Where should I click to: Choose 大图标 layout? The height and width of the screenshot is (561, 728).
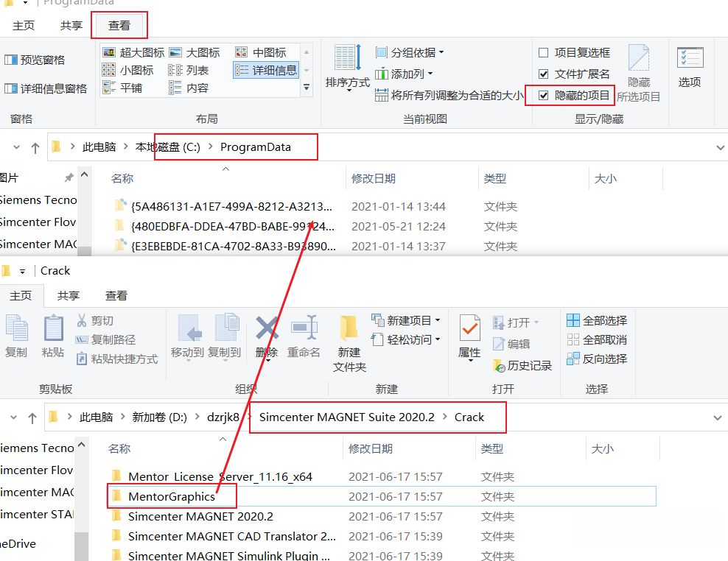pyautogui.click(x=194, y=52)
